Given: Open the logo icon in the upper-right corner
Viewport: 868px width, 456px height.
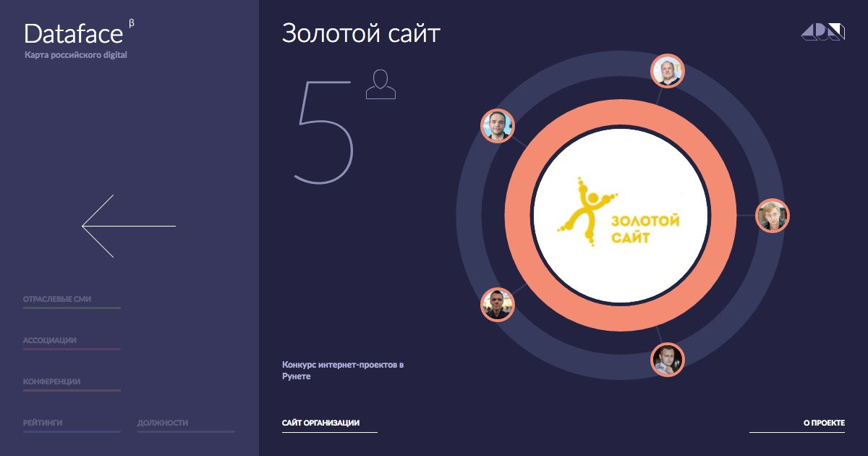Looking at the screenshot, I should 823,32.
